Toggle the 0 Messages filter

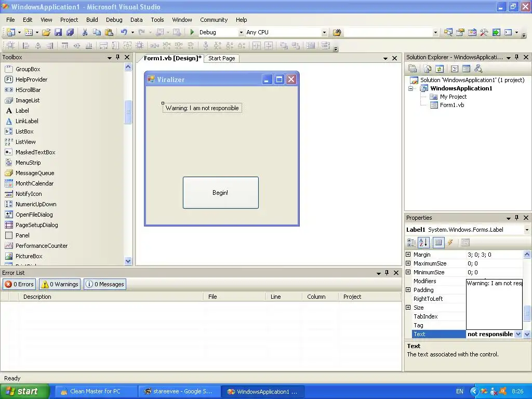tap(105, 284)
